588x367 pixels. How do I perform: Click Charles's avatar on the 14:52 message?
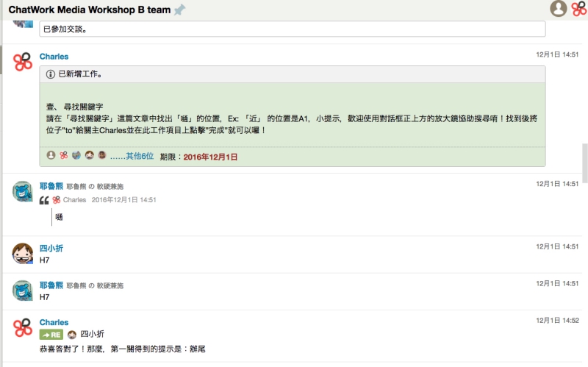(23, 327)
